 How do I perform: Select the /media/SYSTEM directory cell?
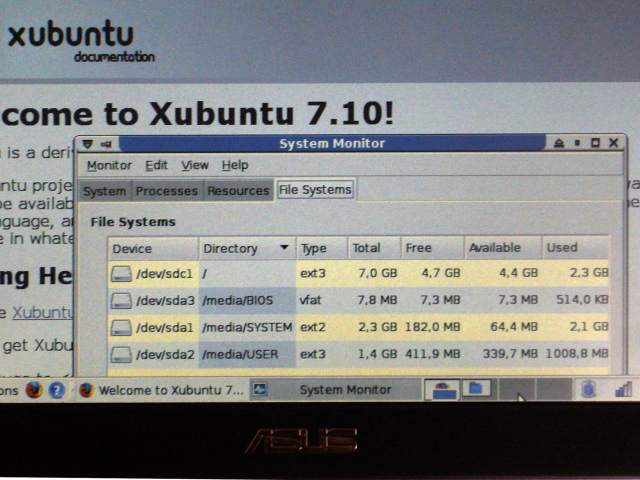point(247,327)
